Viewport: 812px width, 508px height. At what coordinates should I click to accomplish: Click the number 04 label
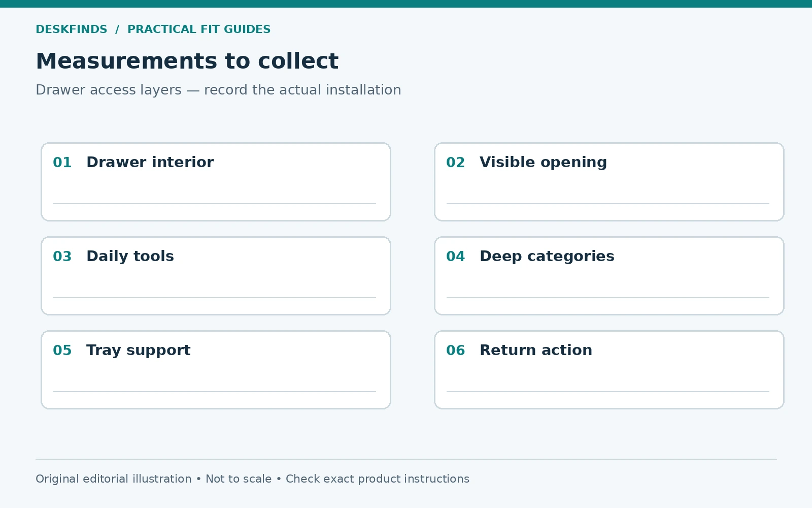point(456,257)
